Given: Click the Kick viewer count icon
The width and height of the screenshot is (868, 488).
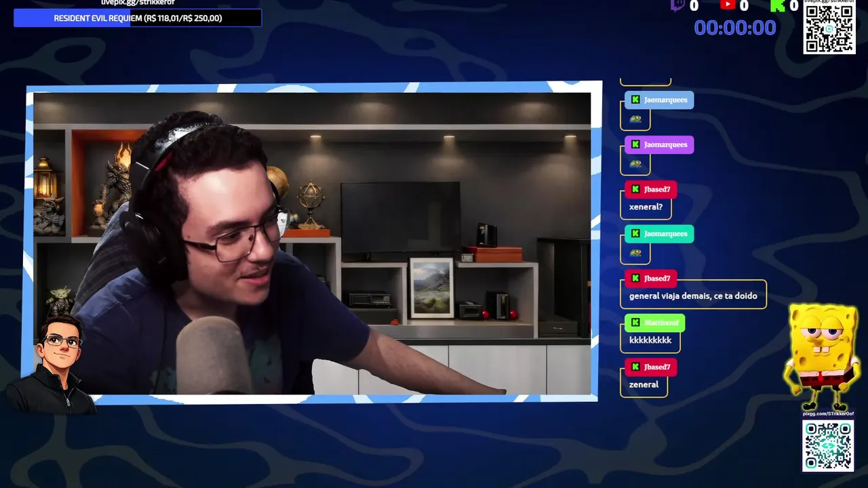Looking at the screenshot, I should click(778, 5).
